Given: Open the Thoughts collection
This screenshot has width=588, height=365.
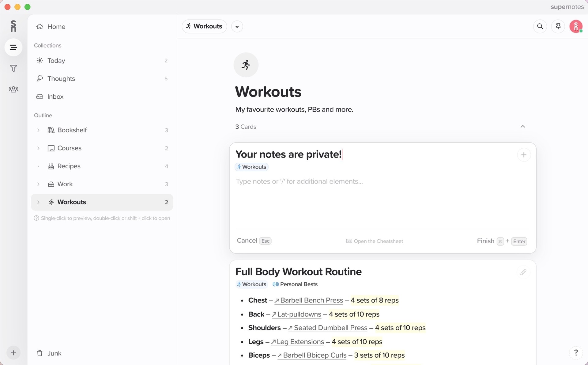Looking at the screenshot, I should coord(61,79).
